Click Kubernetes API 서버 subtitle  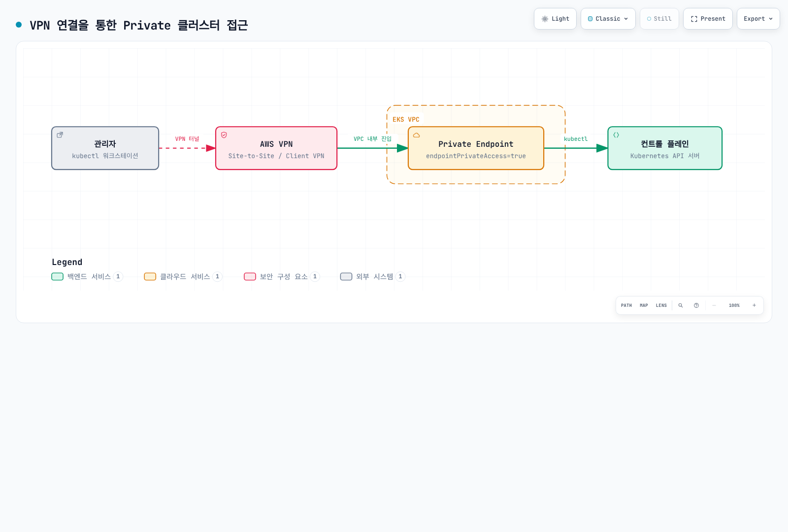point(665,156)
